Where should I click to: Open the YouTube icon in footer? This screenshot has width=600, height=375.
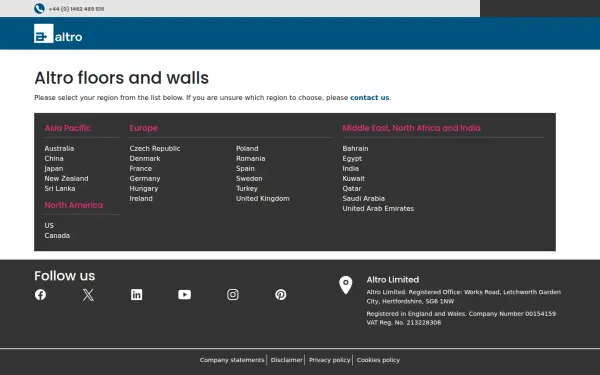(184, 295)
